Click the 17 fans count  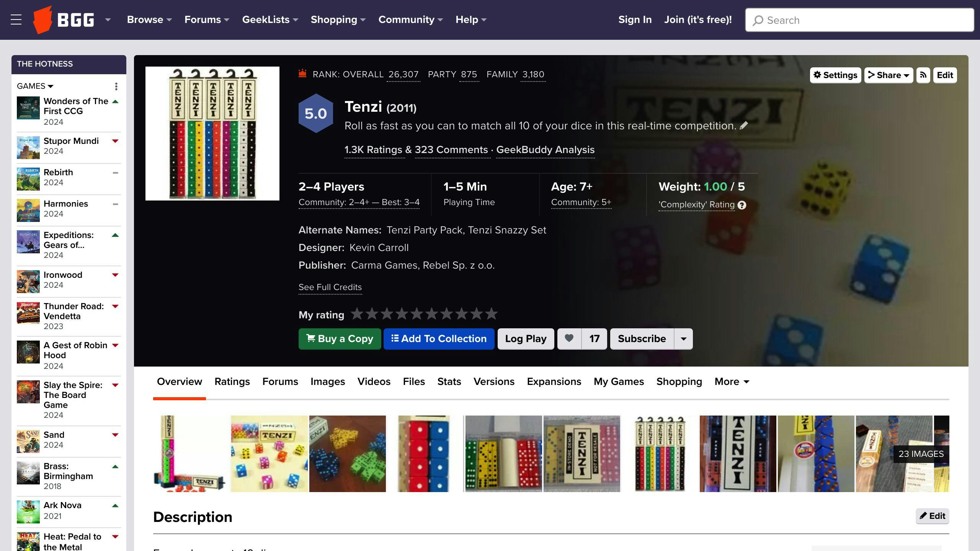pyautogui.click(x=594, y=339)
